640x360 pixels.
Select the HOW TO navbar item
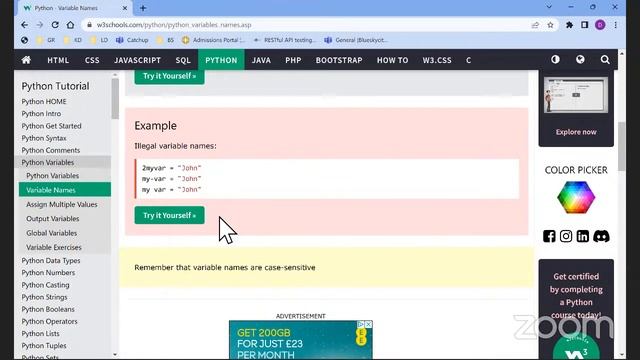[392, 60]
